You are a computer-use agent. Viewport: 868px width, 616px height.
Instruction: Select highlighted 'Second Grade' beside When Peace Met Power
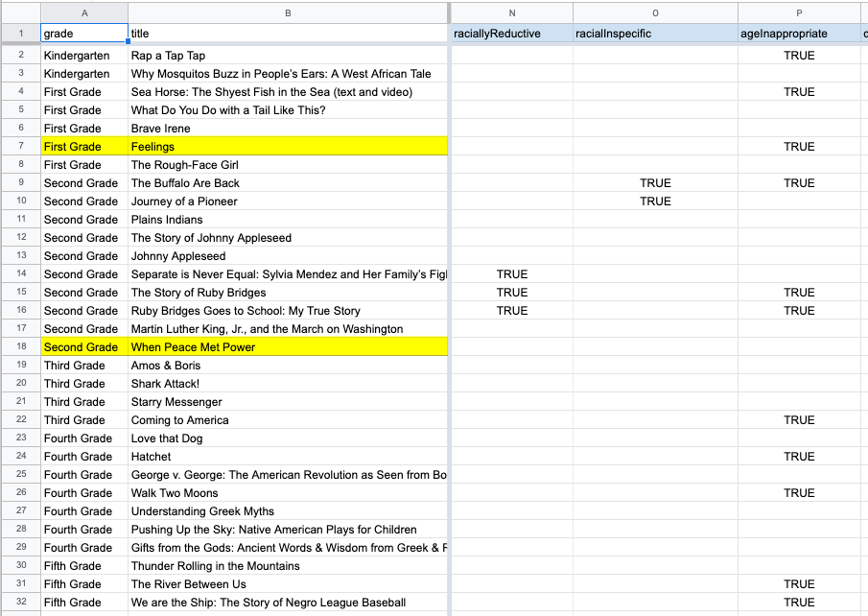(84, 346)
